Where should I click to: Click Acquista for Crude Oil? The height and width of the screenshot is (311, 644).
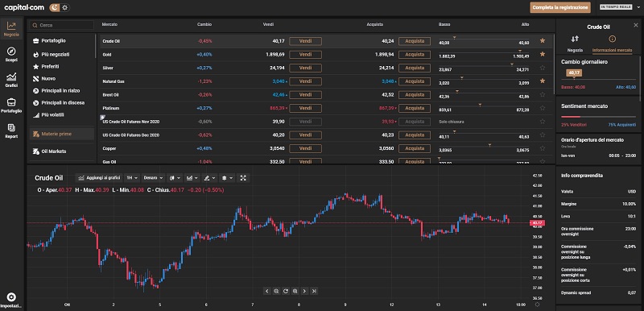coord(415,41)
